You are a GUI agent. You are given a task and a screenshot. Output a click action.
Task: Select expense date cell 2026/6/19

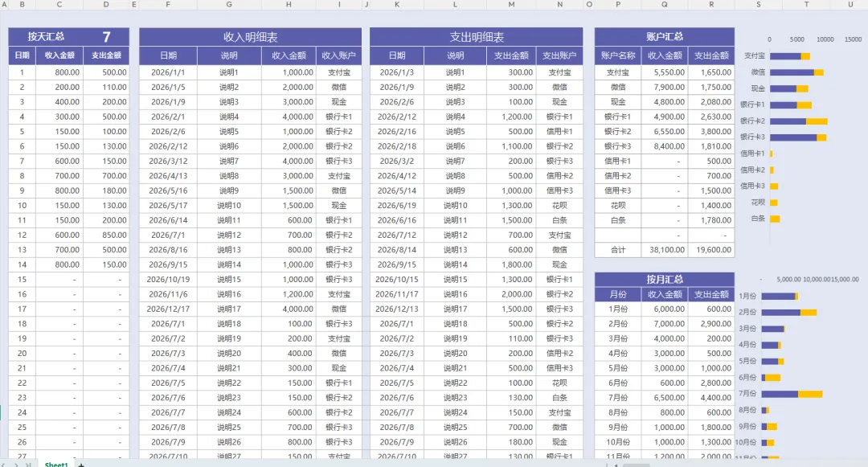click(397, 205)
